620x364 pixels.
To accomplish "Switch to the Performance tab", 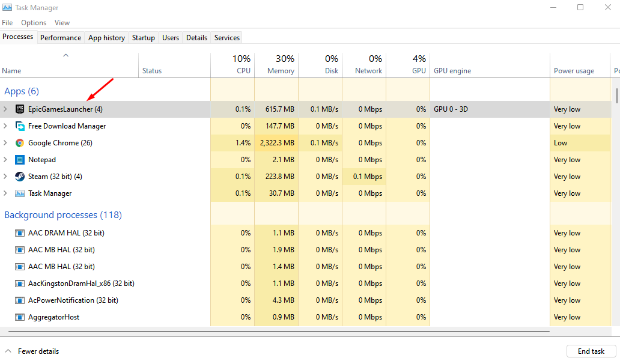I will (x=61, y=38).
